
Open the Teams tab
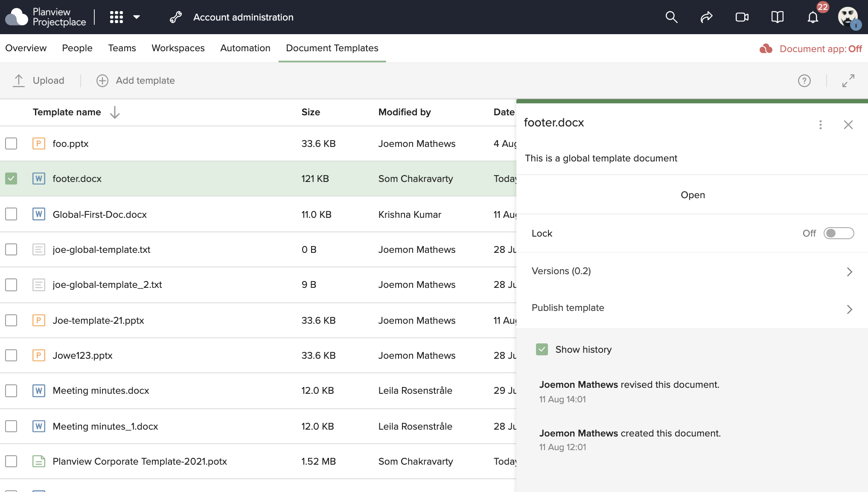tap(122, 48)
